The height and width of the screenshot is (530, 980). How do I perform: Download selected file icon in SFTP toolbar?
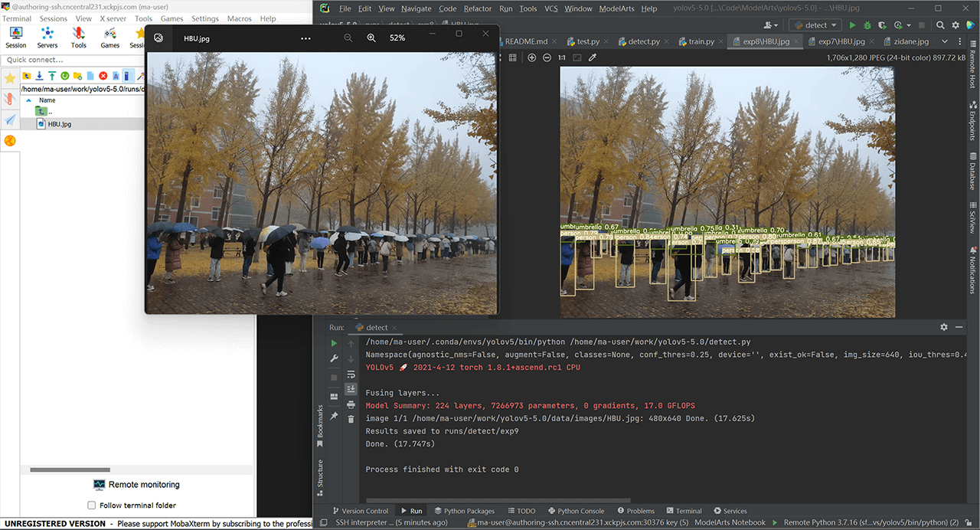click(39, 76)
